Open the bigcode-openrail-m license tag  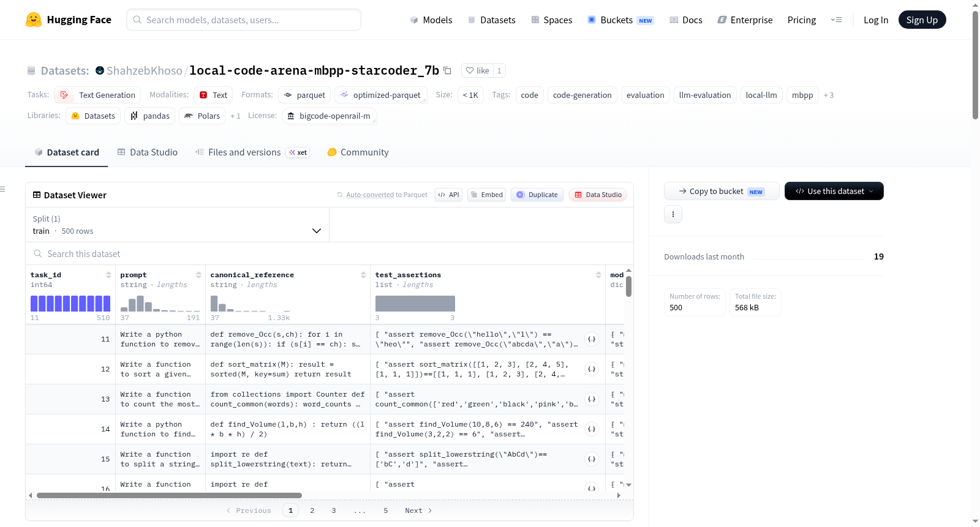[x=329, y=116]
